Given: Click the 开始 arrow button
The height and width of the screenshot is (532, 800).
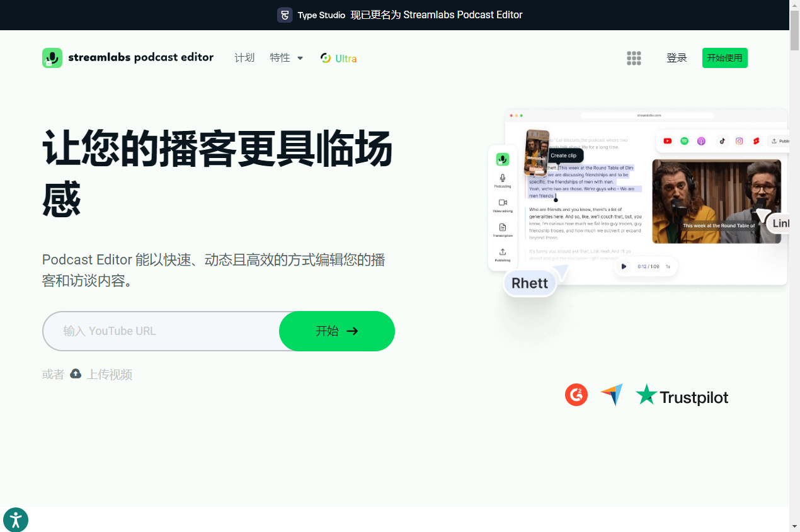Looking at the screenshot, I should [x=337, y=331].
